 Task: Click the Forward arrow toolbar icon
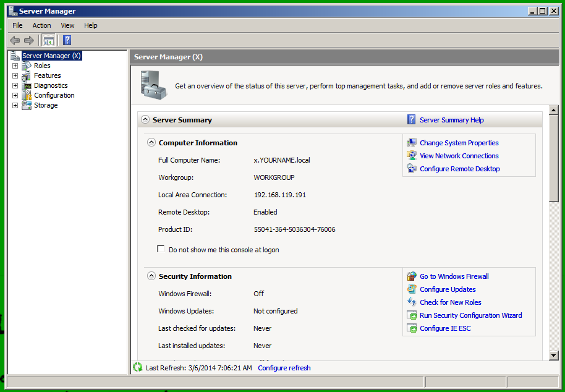tap(29, 40)
